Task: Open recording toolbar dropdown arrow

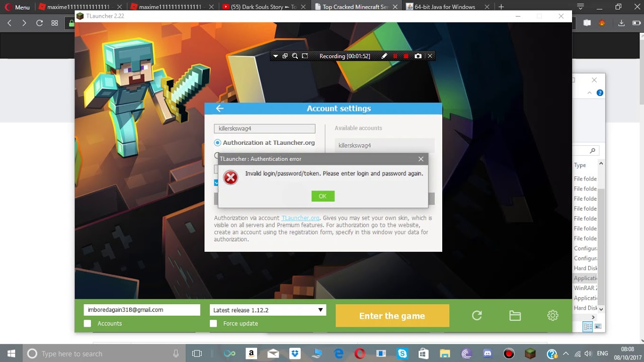Action: [275, 56]
